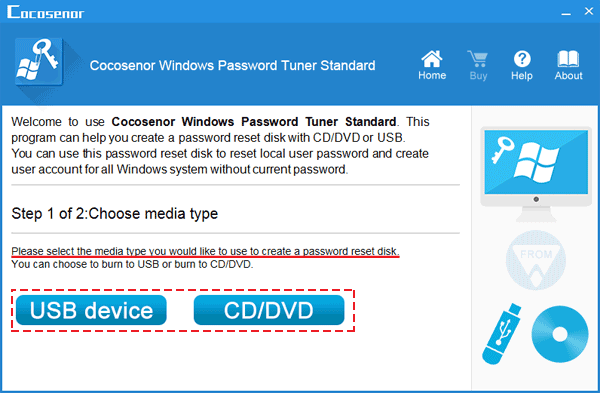600x393 pixels.
Task: Choose the USB device button
Action: coord(91,310)
